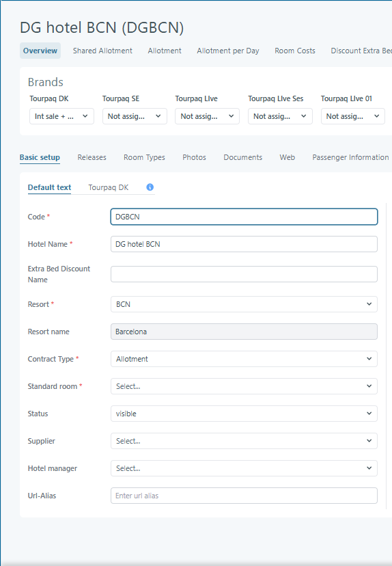Click the Brands section heading
This screenshot has height=566, width=392.
(x=46, y=82)
